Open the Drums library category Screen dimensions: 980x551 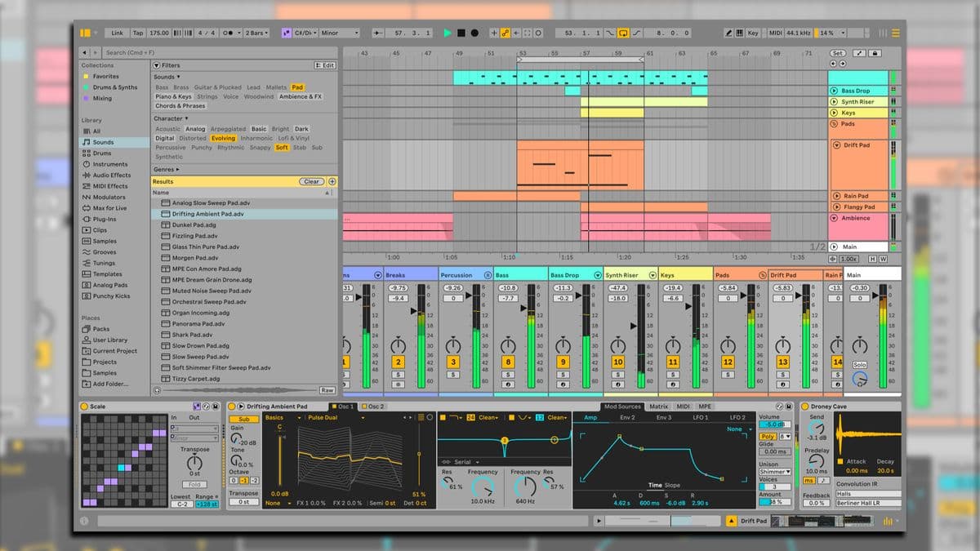point(100,152)
